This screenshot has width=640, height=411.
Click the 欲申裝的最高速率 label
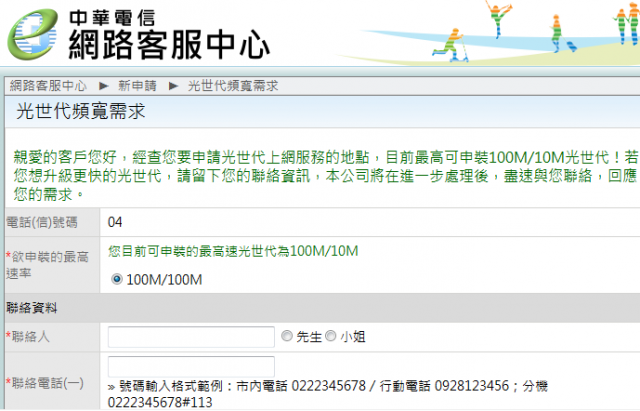click(47, 265)
